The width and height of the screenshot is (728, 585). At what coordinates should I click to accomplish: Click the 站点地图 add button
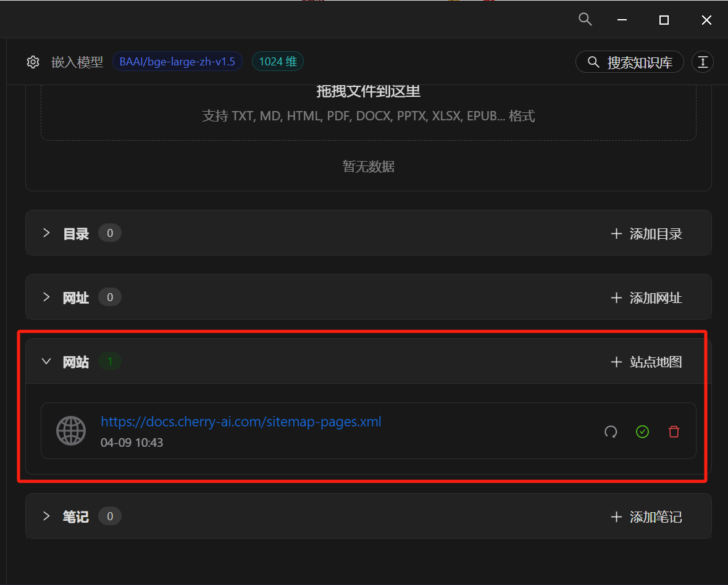(646, 362)
